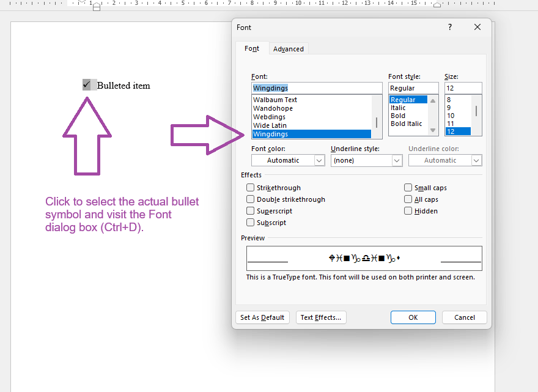The width and height of the screenshot is (538, 392).
Task: Select the checkmark bullet symbol in document
Action: click(x=86, y=84)
